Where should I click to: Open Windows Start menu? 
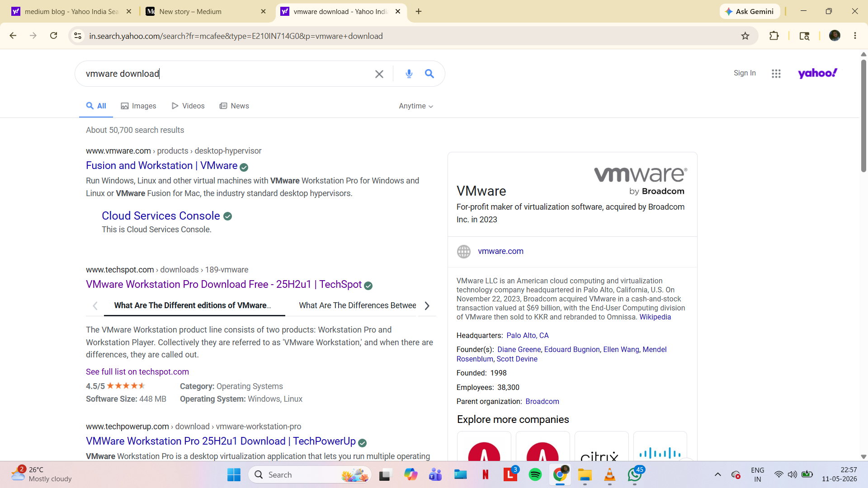point(234,474)
